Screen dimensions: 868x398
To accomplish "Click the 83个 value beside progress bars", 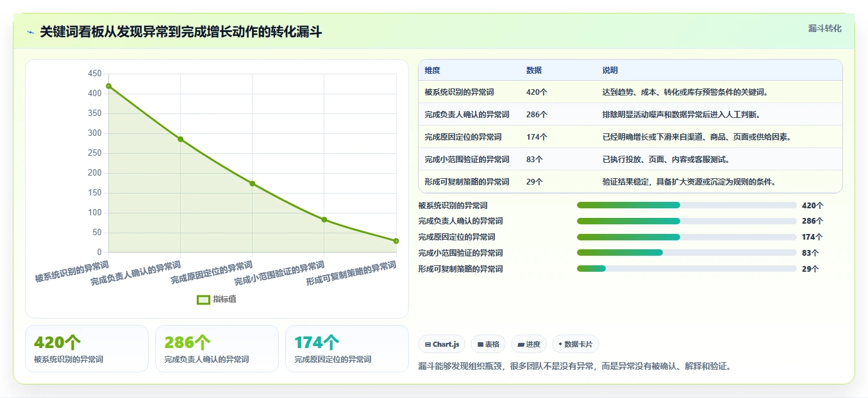I will 810,253.
